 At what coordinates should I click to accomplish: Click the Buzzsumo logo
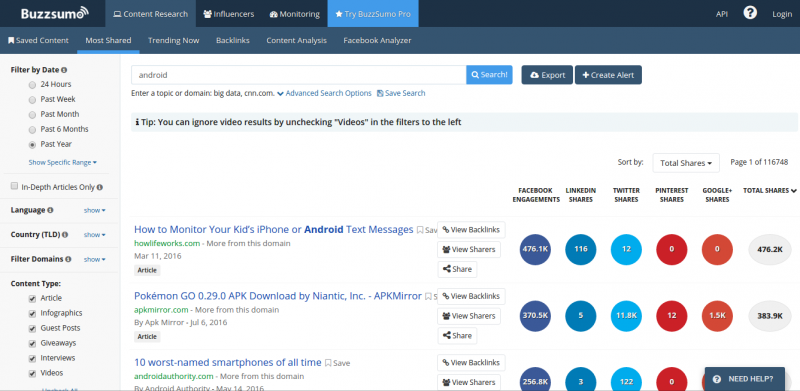55,13
